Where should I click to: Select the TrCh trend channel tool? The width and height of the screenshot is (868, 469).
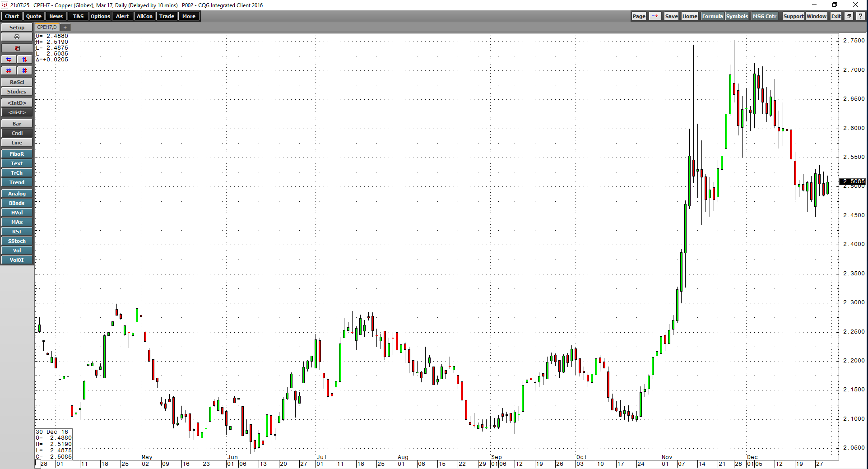tap(17, 173)
